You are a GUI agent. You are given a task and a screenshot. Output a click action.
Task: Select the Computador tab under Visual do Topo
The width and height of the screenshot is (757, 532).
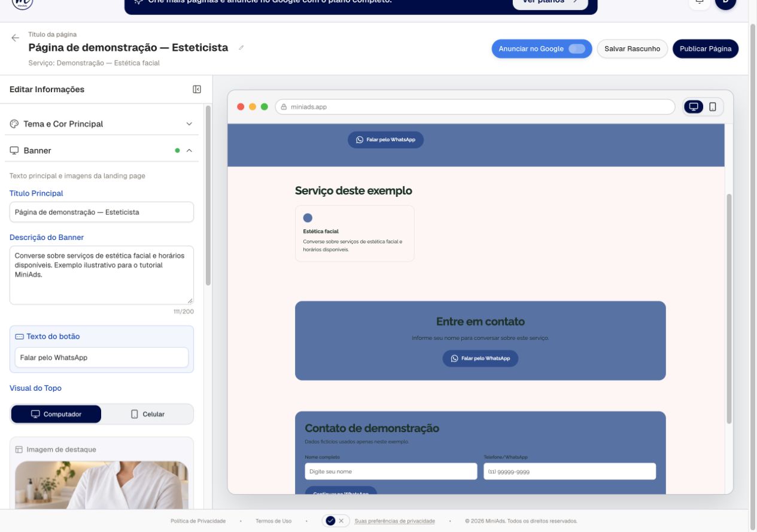click(56, 414)
